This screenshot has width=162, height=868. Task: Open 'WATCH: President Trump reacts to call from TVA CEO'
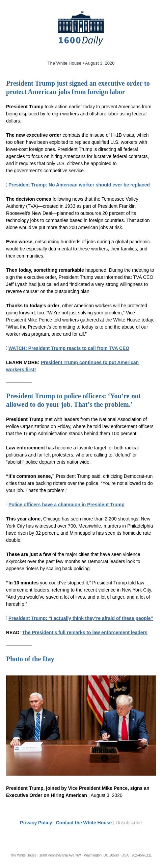69,348
